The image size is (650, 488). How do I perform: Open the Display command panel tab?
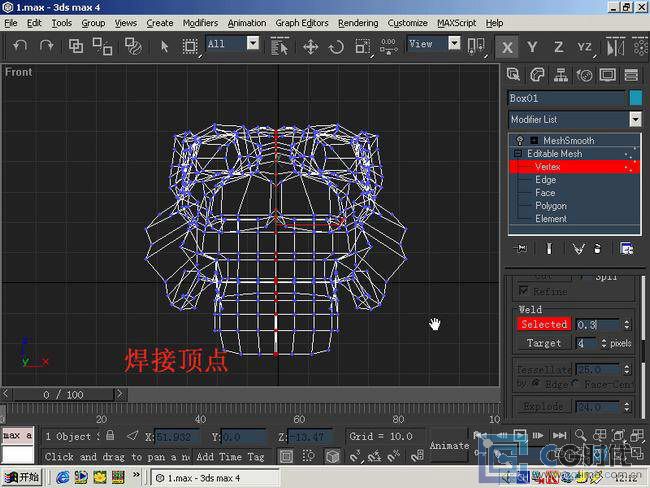608,75
